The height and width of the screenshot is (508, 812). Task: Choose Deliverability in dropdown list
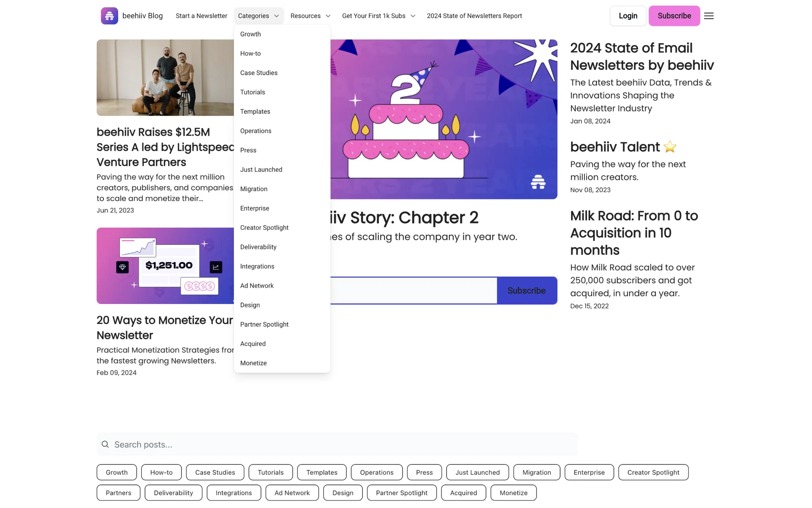[x=258, y=247]
